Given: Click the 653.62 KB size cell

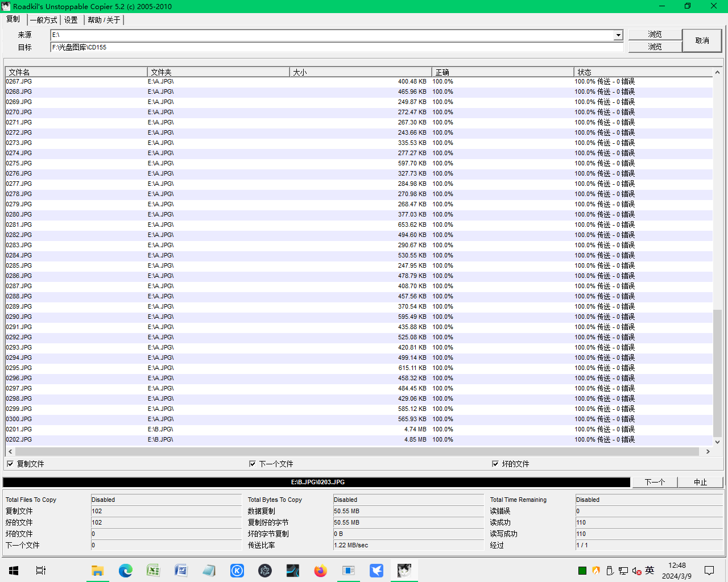Looking at the screenshot, I should pyautogui.click(x=412, y=225).
